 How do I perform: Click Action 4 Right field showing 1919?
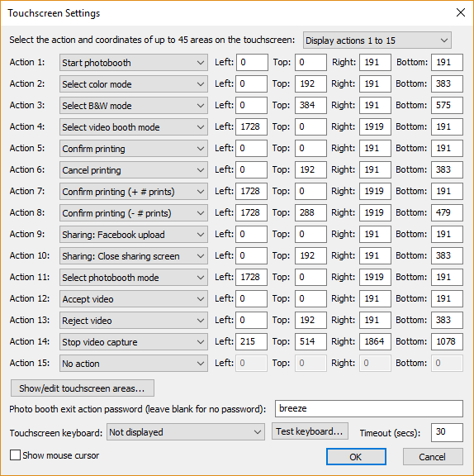click(375, 126)
